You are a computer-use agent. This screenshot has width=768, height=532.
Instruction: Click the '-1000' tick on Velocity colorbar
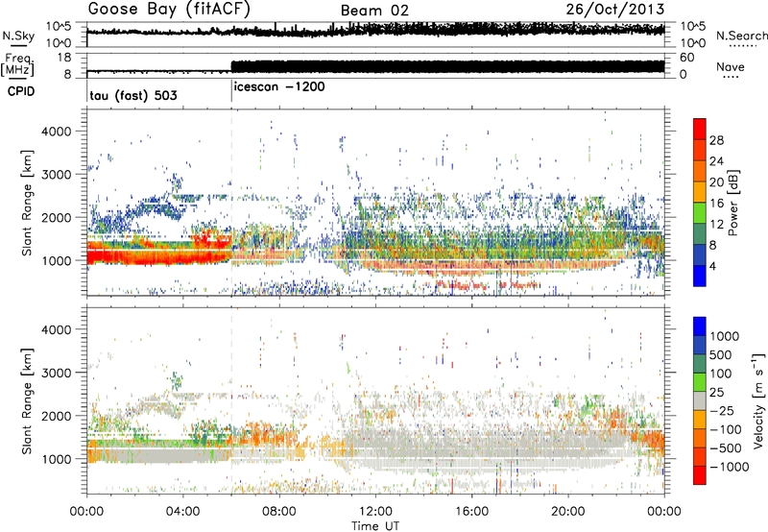point(729,467)
